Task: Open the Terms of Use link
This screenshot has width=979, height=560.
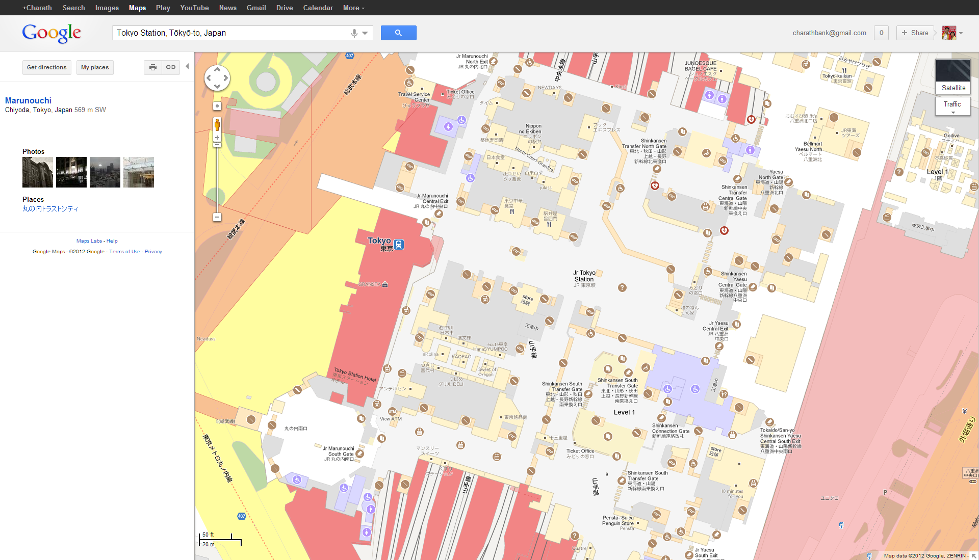Action: click(124, 252)
